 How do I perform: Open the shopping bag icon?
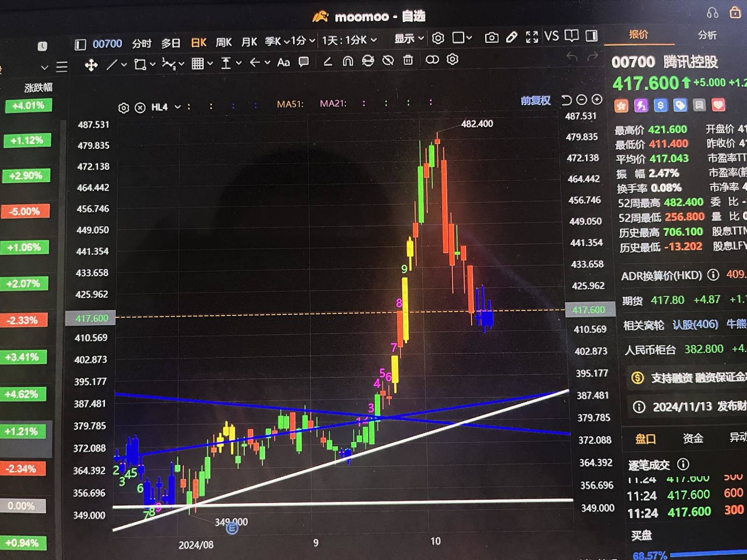tap(735, 12)
